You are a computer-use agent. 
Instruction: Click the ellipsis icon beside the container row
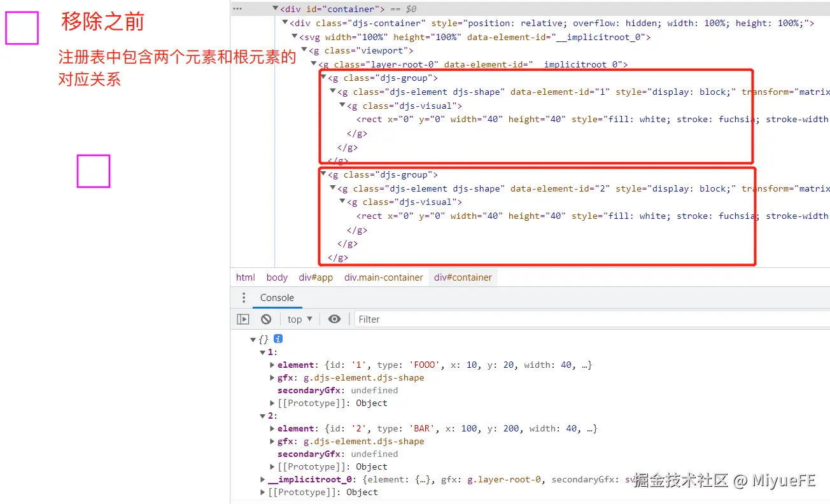point(237,9)
